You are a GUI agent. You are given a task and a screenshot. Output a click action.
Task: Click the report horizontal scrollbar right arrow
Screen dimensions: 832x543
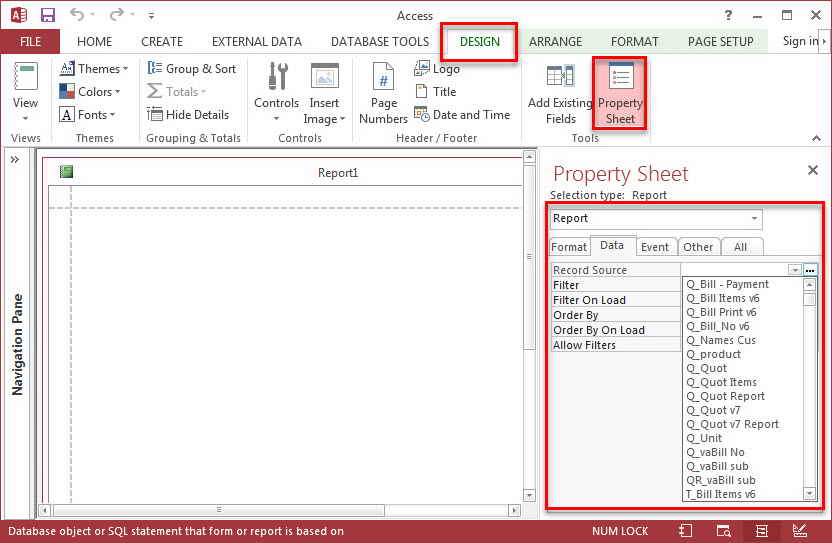pyautogui.click(x=514, y=510)
